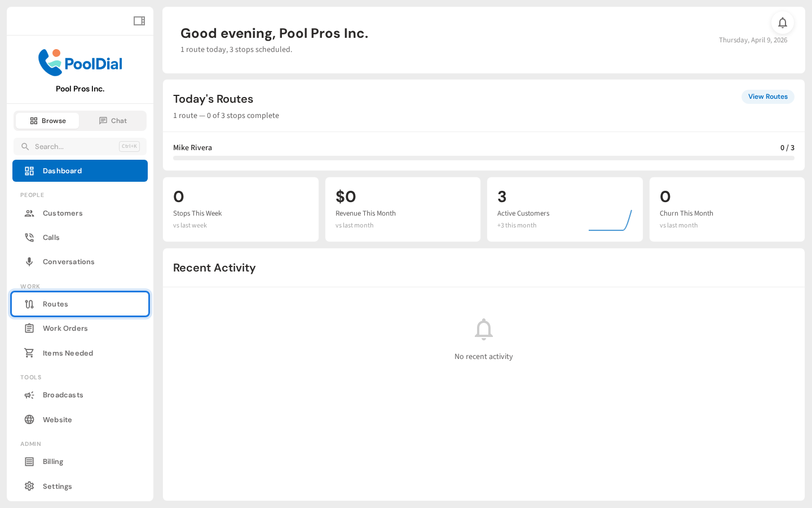The width and height of the screenshot is (812, 508).
Task: Click the Items Needed shopping cart icon
Action: click(29, 353)
